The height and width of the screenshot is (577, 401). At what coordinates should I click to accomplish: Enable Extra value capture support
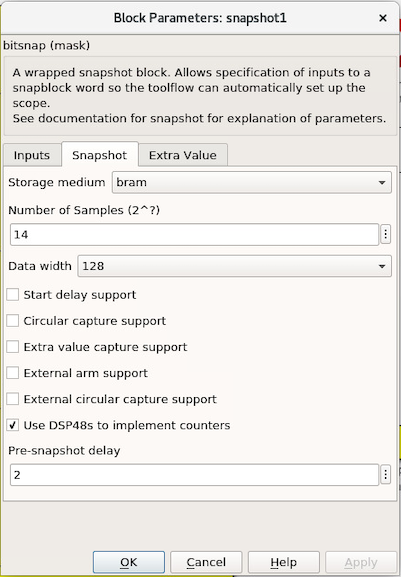pos(13,347)
